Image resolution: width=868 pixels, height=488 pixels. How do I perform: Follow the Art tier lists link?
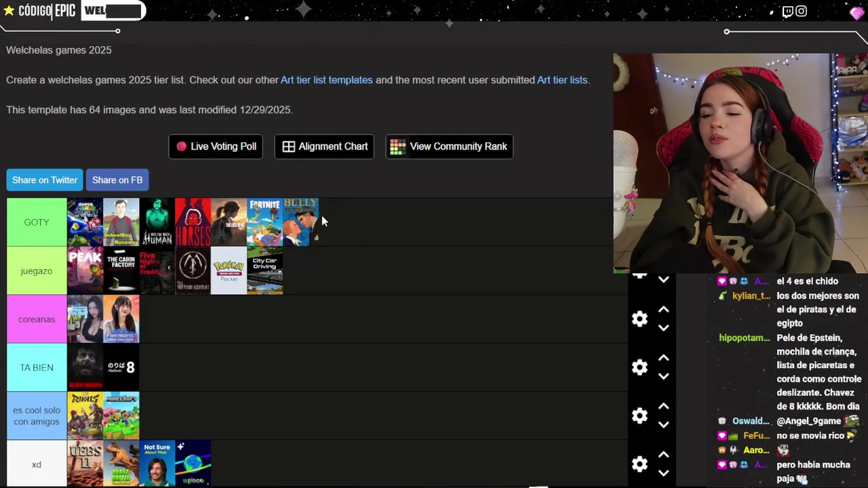tap(562, 80)
